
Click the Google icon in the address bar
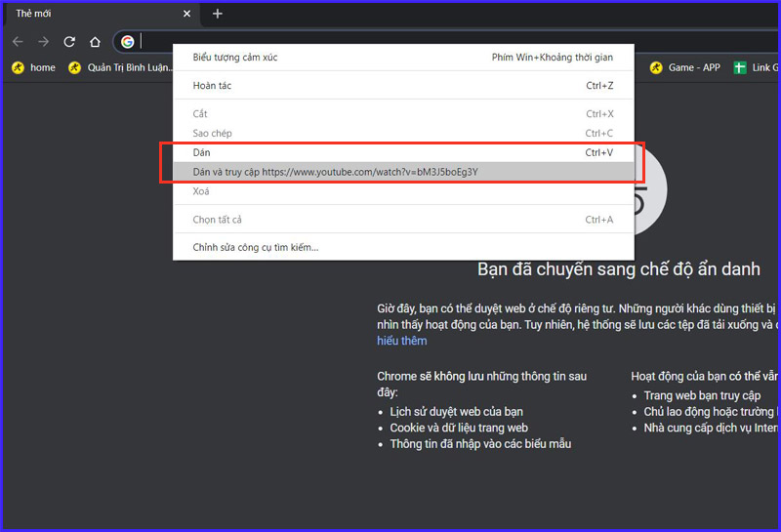(x=128, y=42)
